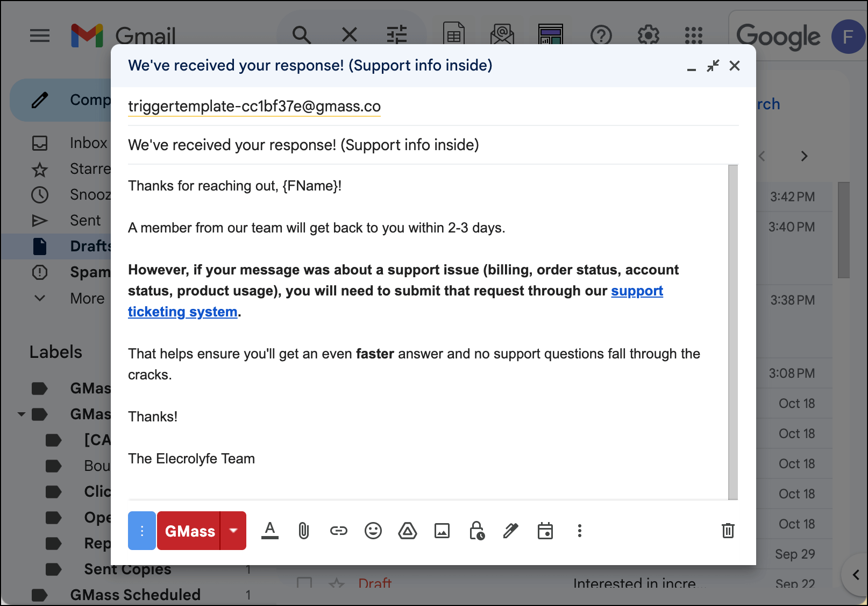
Task: Open the Google apps grid
Action: tap(694, 36)
